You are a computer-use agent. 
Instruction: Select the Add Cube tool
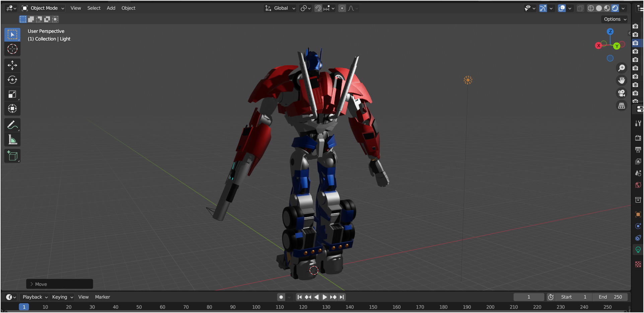pyautogui.click(x=12, y=156)
